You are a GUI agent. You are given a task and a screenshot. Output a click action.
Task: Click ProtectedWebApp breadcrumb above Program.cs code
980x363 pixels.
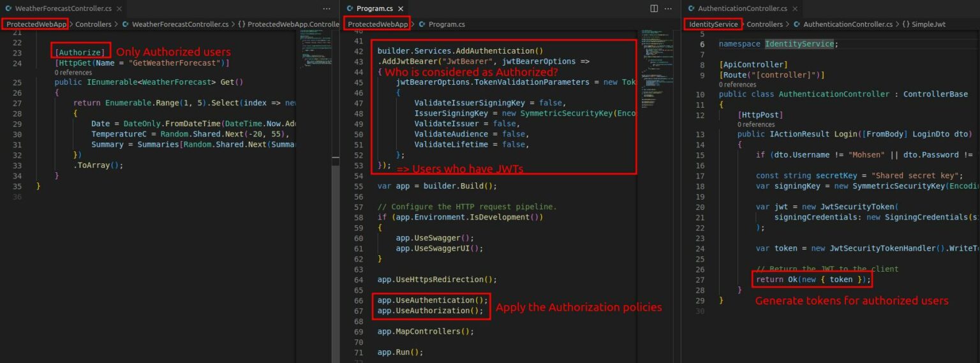tap(378, 24)
